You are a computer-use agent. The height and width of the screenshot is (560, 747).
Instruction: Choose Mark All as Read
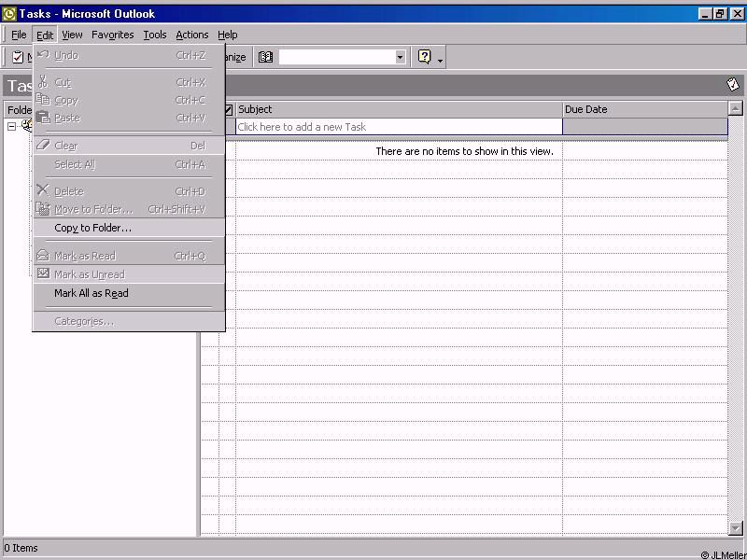pos(92,293)
